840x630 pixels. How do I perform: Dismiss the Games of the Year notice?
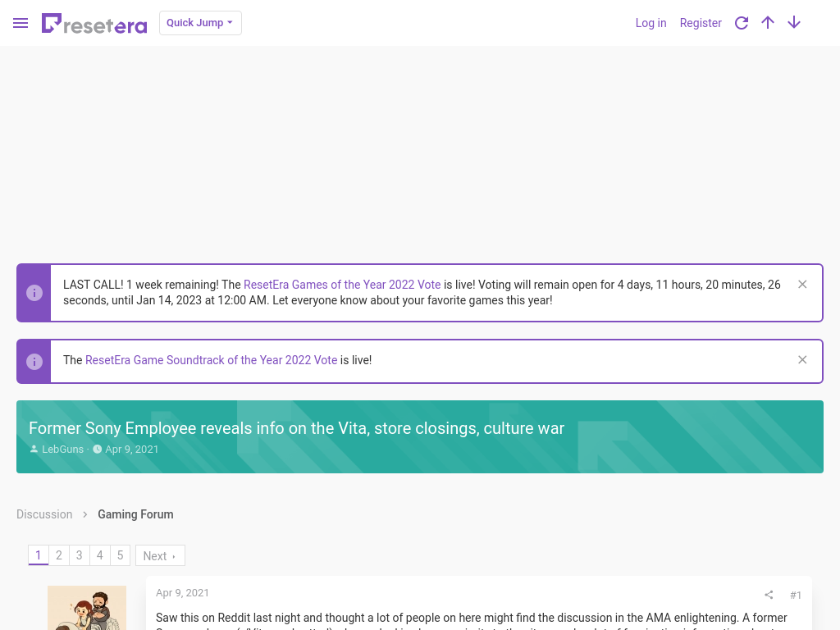coord(802,285)
